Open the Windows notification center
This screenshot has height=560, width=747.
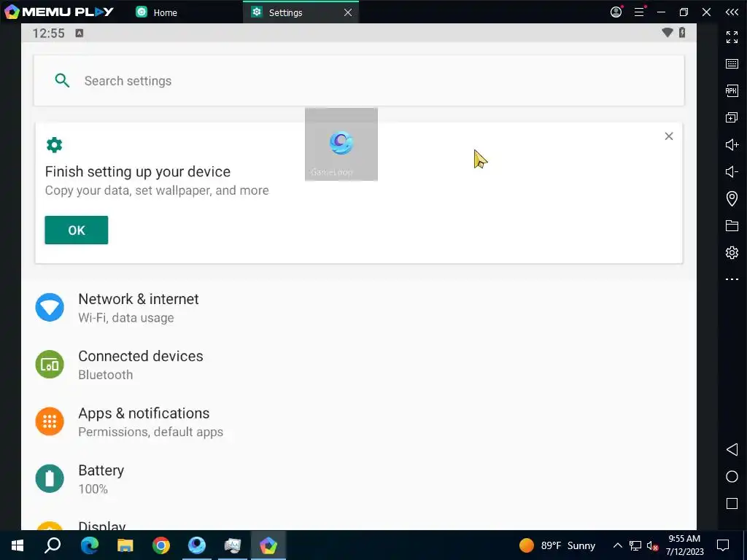tap(723, 545)
